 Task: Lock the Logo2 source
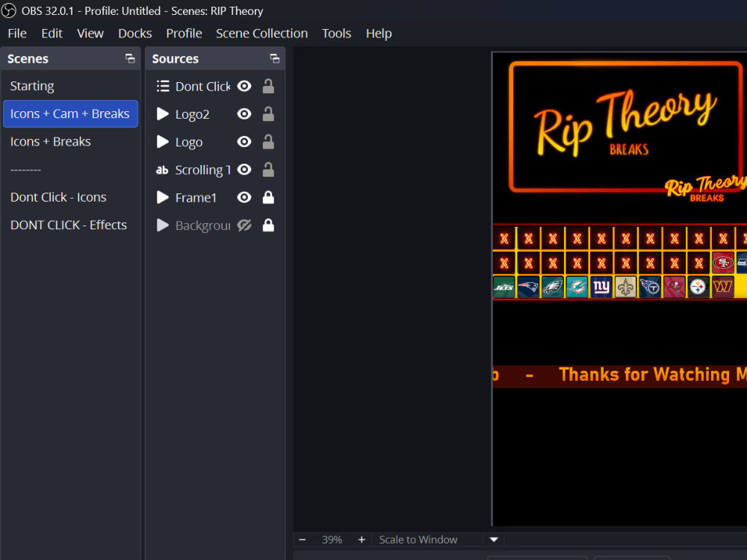[x=268, y=113]
